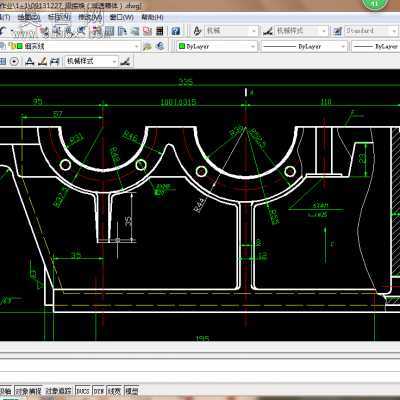The width and height of the screenshot is (400, 400).
Task: Select the center mark circle icon
Action: click(14, 61)
